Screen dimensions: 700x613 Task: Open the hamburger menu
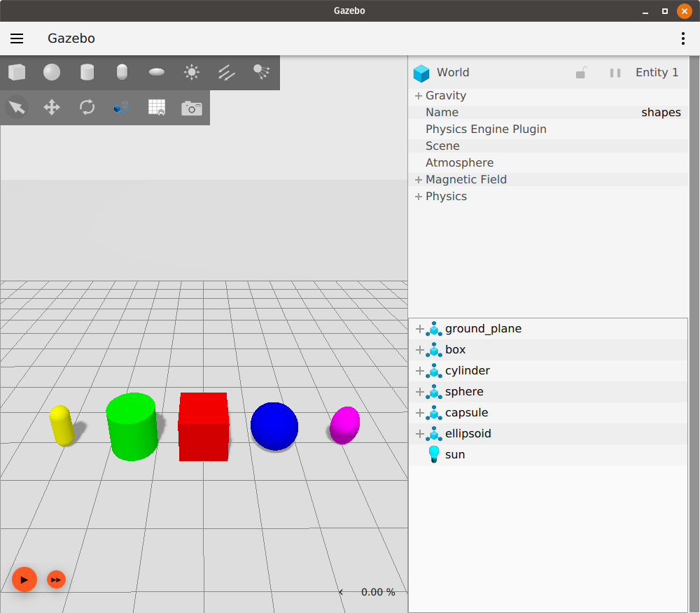click(x=17, y=38)
